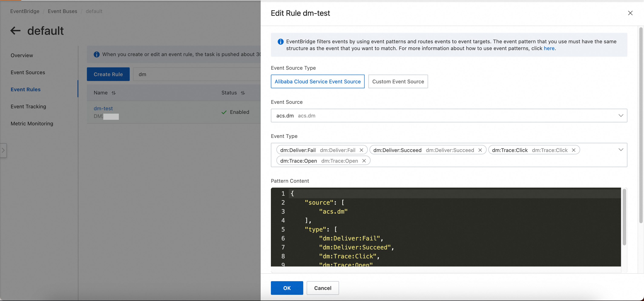Expand the left collapsed side panel handle
This screenshot has width=644, height=301.
pyautogui.click(x=3, y=150)
